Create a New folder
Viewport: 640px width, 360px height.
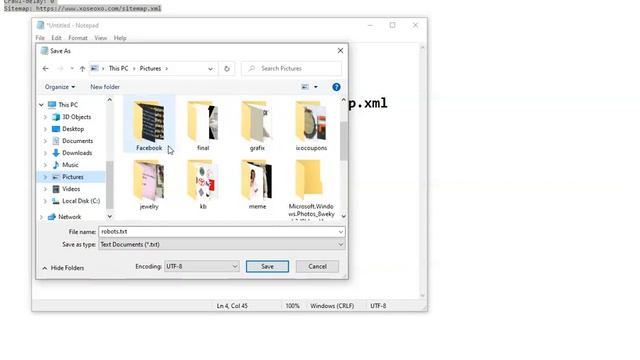(x=105, y=87)
